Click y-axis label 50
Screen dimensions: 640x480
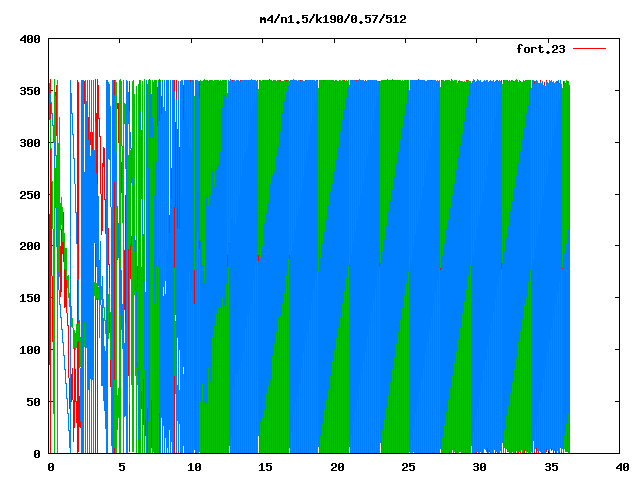tap(33, 402)
